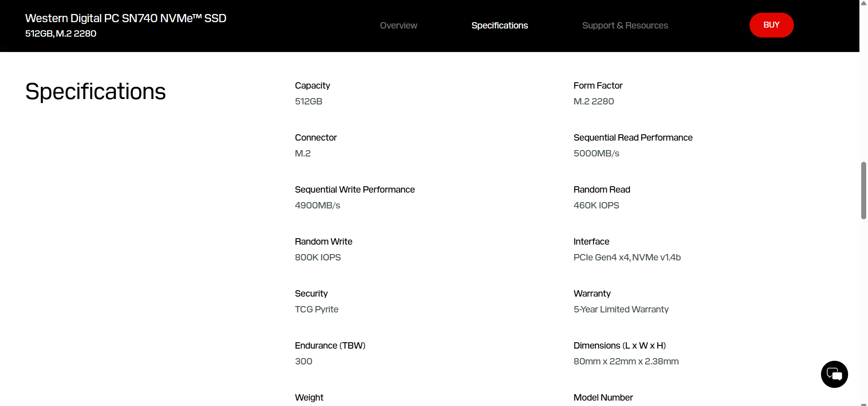Open the Support & Resources section
The image size is (868, 406).
click(x=625, y=25)
